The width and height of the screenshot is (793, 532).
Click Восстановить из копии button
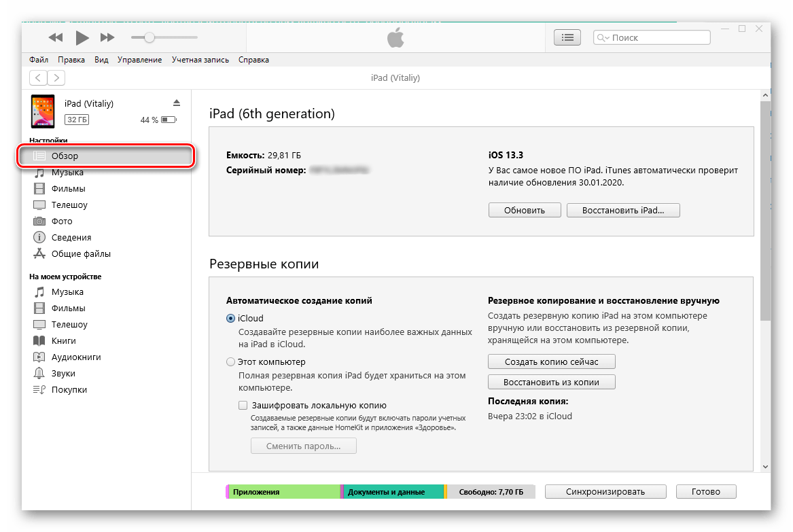tap(551, 383)
